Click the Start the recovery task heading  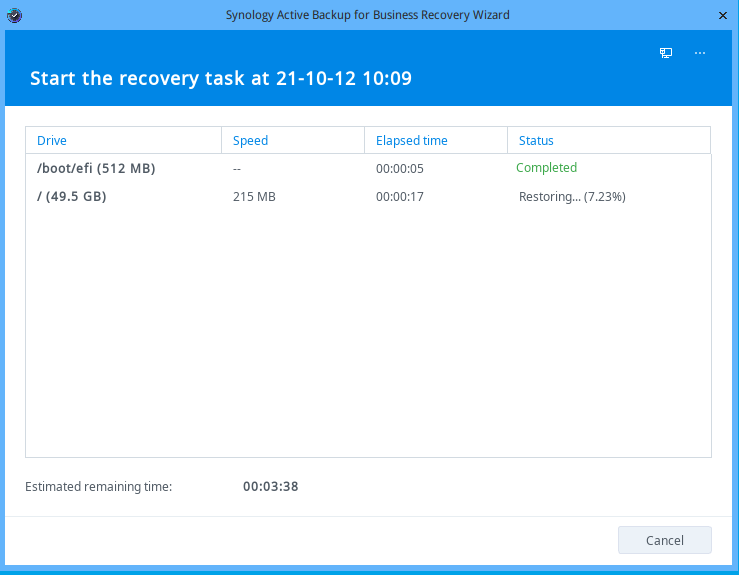coord(221,78)
